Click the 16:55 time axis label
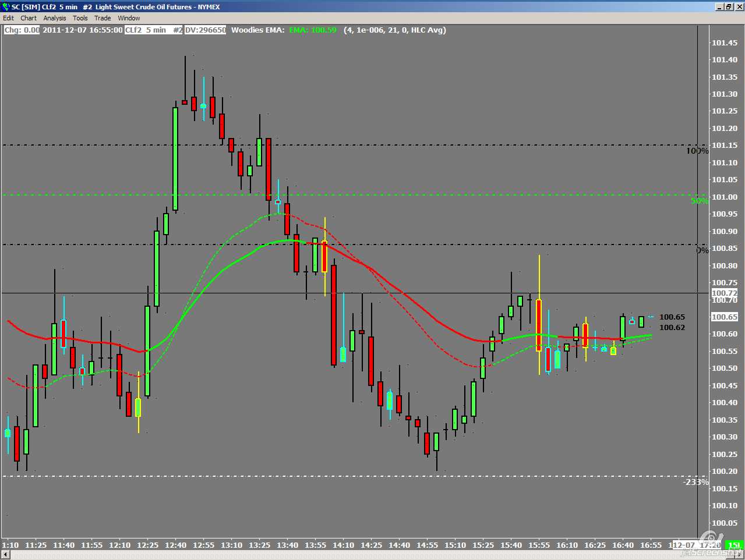Viewport: 745px width, 560px height. (x=651, y=545)
